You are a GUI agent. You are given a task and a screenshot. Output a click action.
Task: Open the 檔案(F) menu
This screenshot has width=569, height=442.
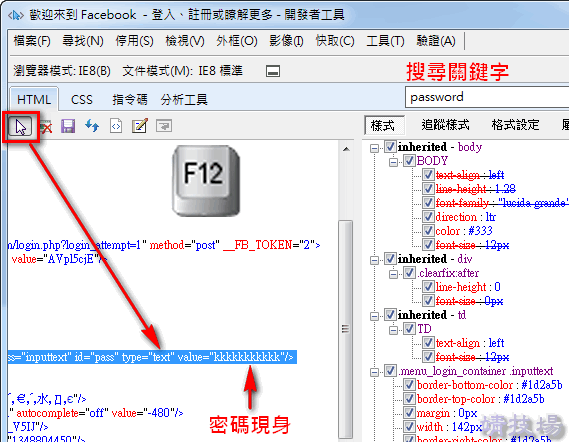click(32, 41)
